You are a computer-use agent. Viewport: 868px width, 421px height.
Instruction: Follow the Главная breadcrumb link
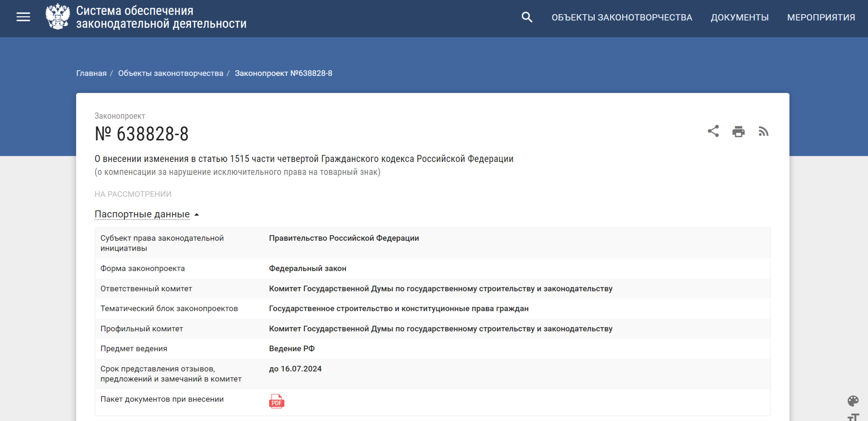click(x=91, y=73)
